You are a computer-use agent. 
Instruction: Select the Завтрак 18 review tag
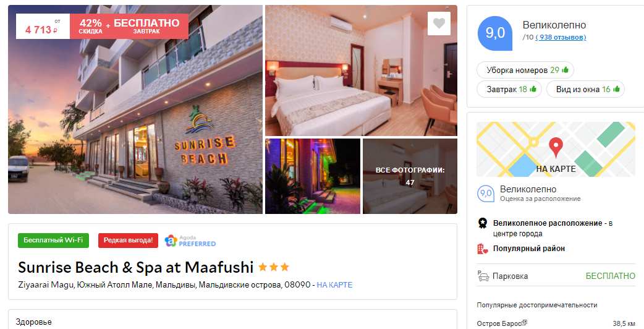point(509,89)
